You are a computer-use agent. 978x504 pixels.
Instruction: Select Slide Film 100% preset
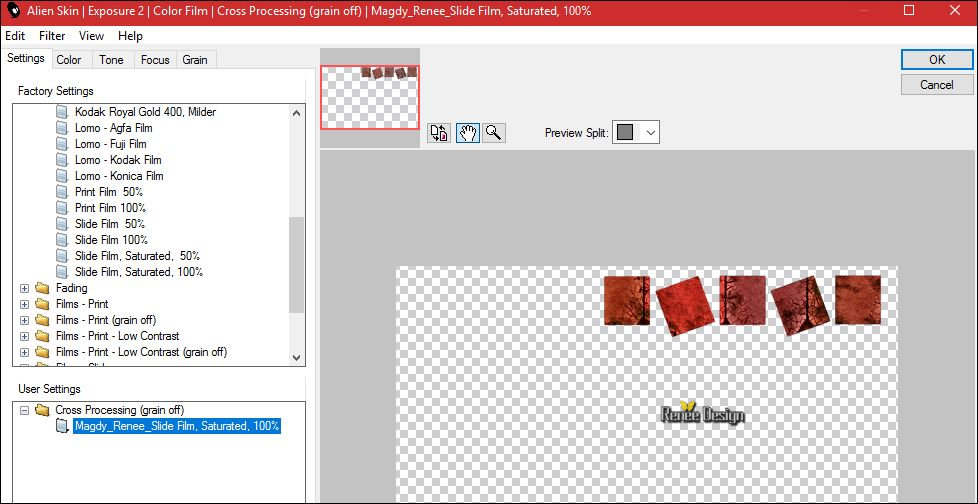(x=111, y=240)
